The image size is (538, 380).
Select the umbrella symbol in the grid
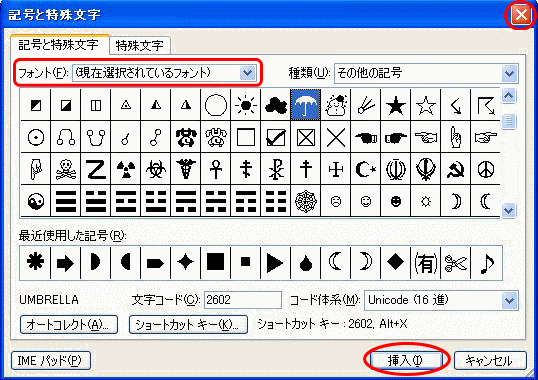pos(305,105)
